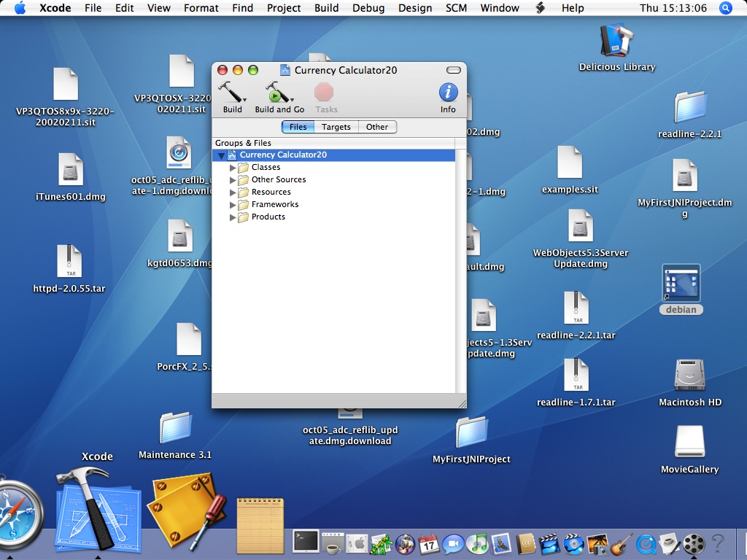Viewport: 747px width, 560px height.
Task: Open the blue Info inspector icon
Action: pyautogui.click(x=448, y=92)
